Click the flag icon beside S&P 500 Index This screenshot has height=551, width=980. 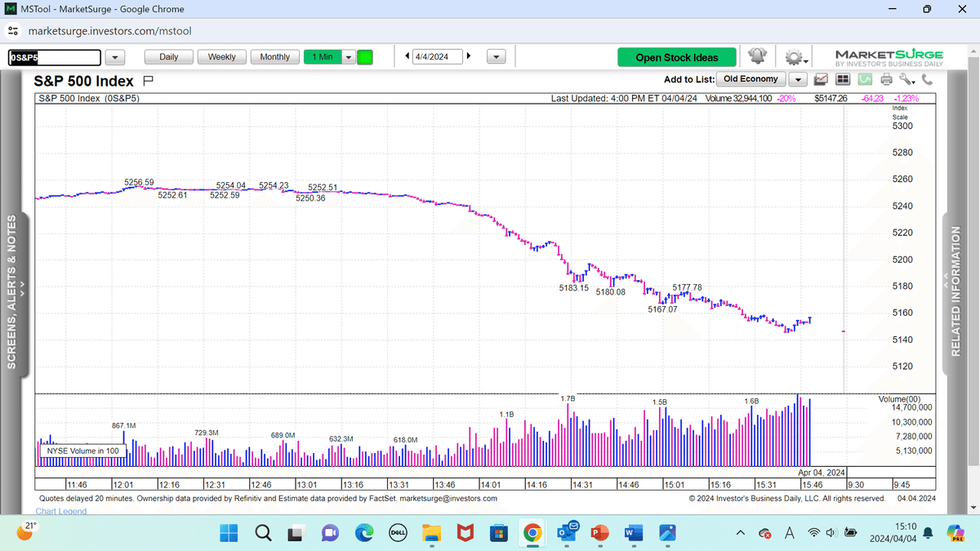(x=149, y=81)
